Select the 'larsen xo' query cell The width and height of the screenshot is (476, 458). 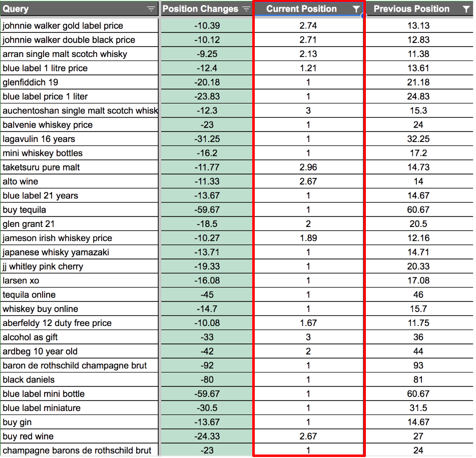coord(80,280)
